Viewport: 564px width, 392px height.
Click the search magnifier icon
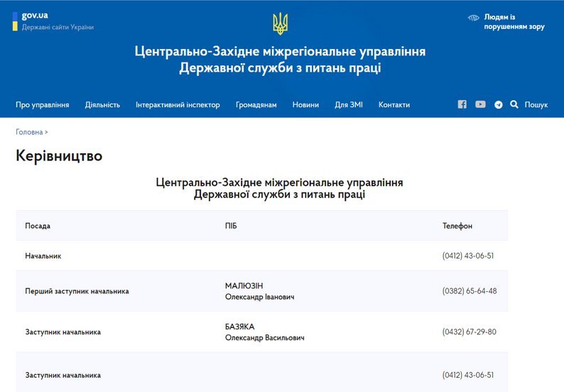[x=514, y=104]
